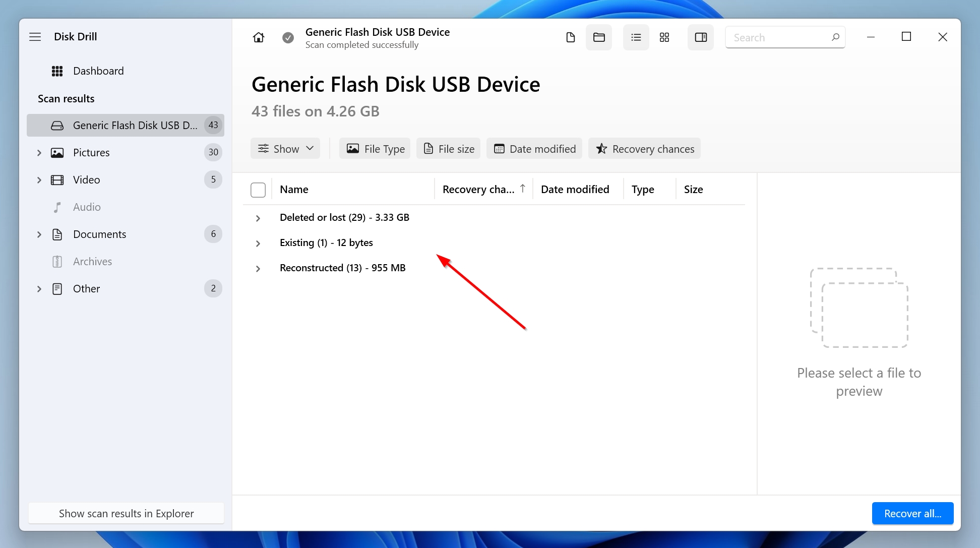
Task: Expand the Video tree node
Action: click(39, 180)
